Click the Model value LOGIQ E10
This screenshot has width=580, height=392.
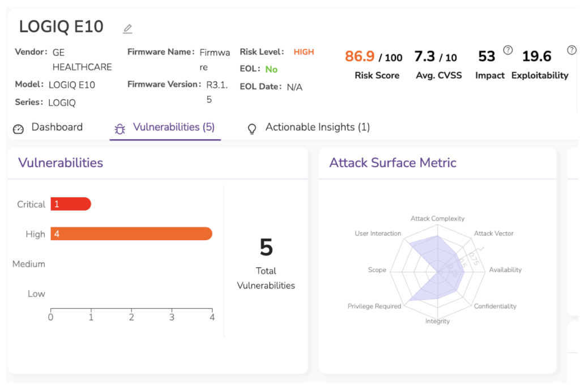72,85
